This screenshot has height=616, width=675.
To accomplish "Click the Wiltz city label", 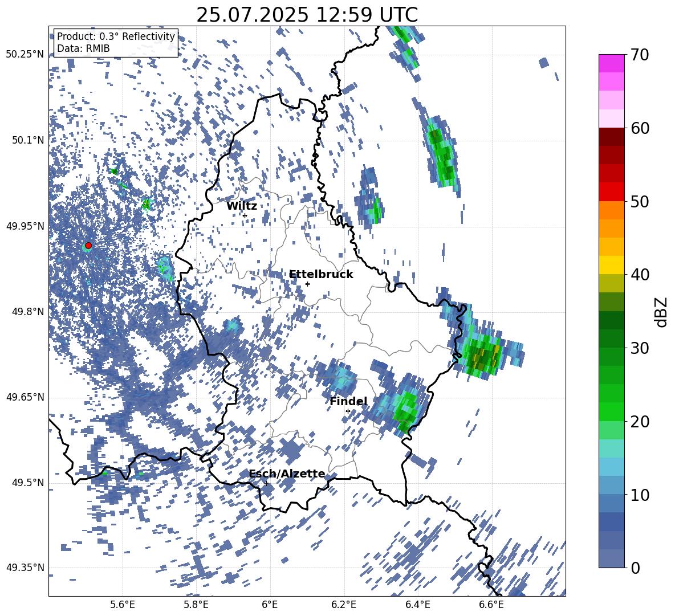I will pyautogui.click(x=242, y=206).
